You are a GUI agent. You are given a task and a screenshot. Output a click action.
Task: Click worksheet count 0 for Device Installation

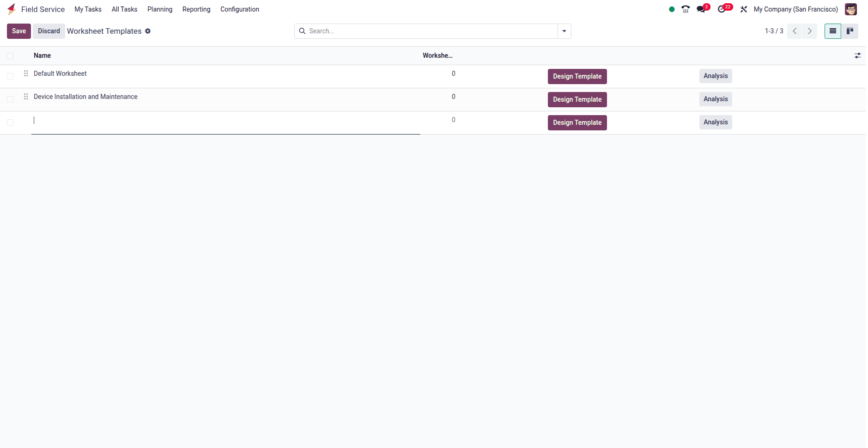[454, 97]
